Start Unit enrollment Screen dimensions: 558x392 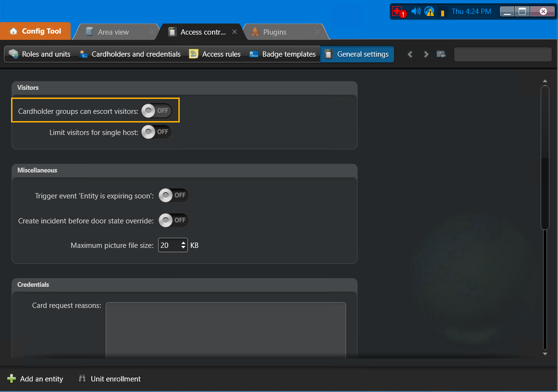109,379
